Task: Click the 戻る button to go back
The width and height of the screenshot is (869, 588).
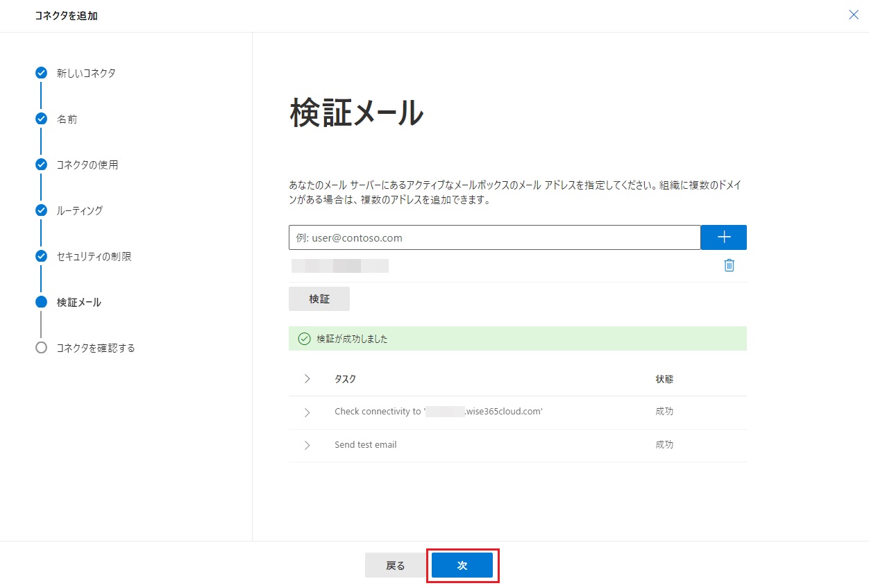Action: click(x=395, y=566)
